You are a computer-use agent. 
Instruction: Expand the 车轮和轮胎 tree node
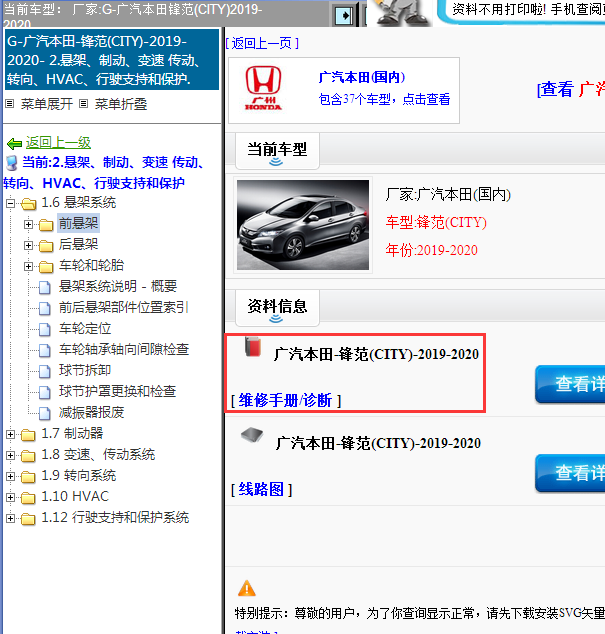pos(28,266)
